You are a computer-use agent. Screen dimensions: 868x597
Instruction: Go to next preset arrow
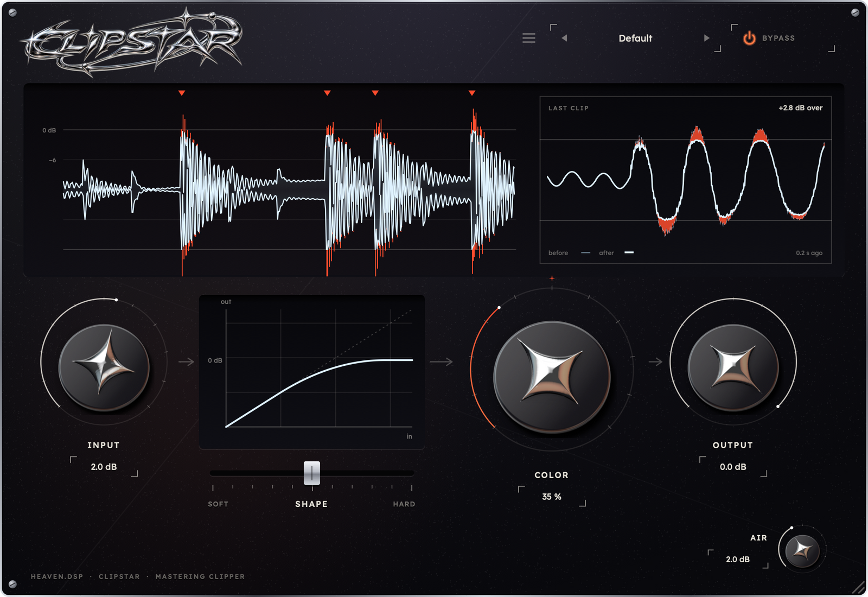coord(707,38)
